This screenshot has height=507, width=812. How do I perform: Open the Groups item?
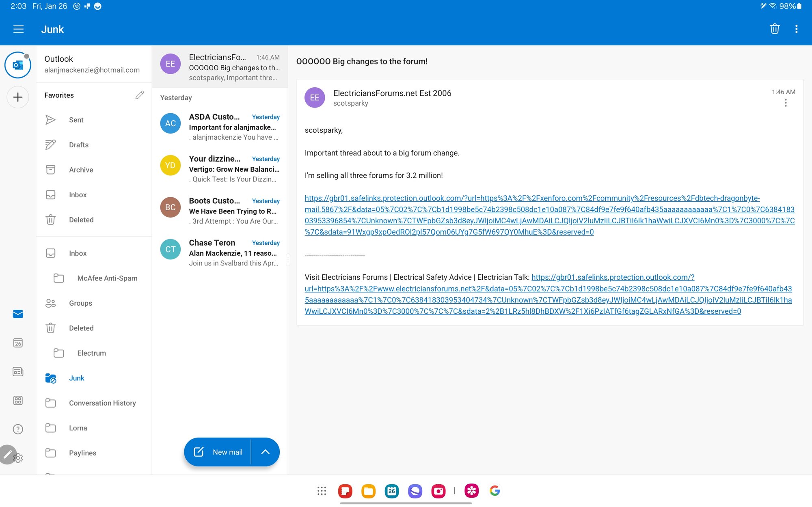tap(94, 303)
